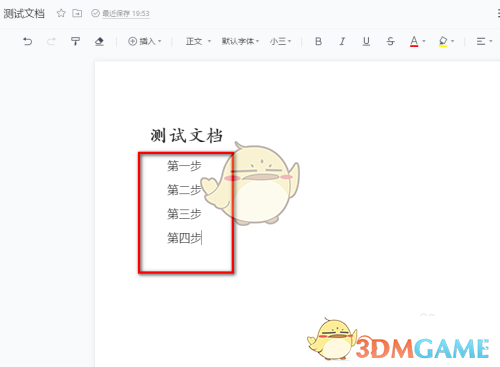The width and height of the screenshot is (500, 367).
Task: Apply the red font color
Action: tap(414, 41)
